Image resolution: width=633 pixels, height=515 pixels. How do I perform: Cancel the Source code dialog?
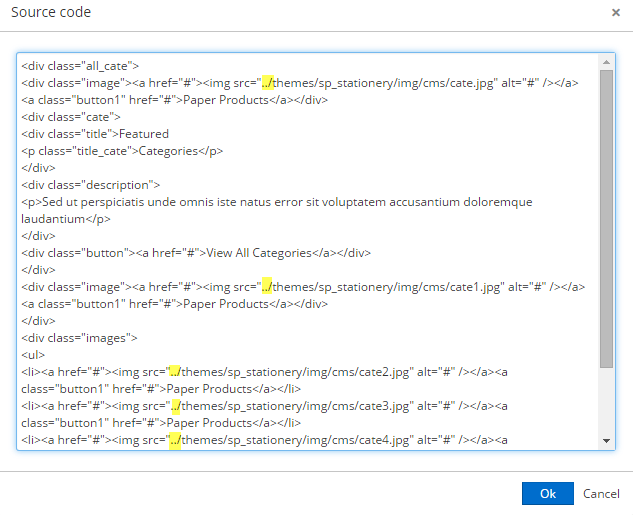(601, 494)
